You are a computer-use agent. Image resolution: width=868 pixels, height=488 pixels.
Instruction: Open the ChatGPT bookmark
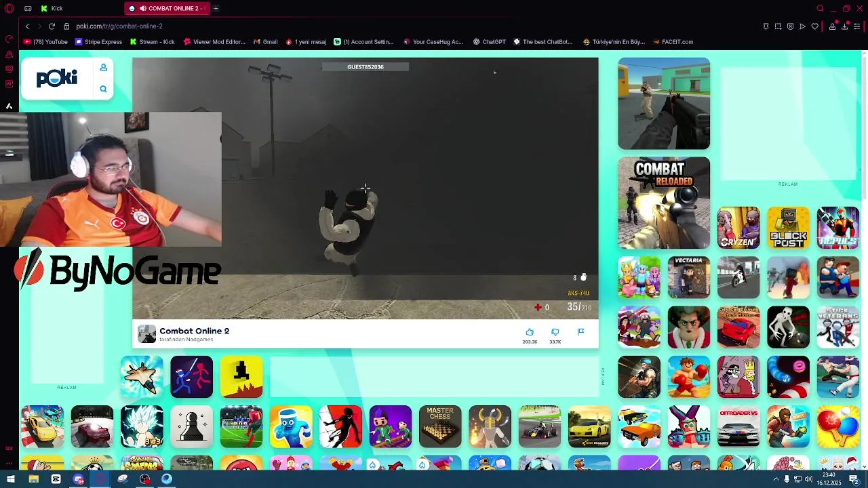490,42
